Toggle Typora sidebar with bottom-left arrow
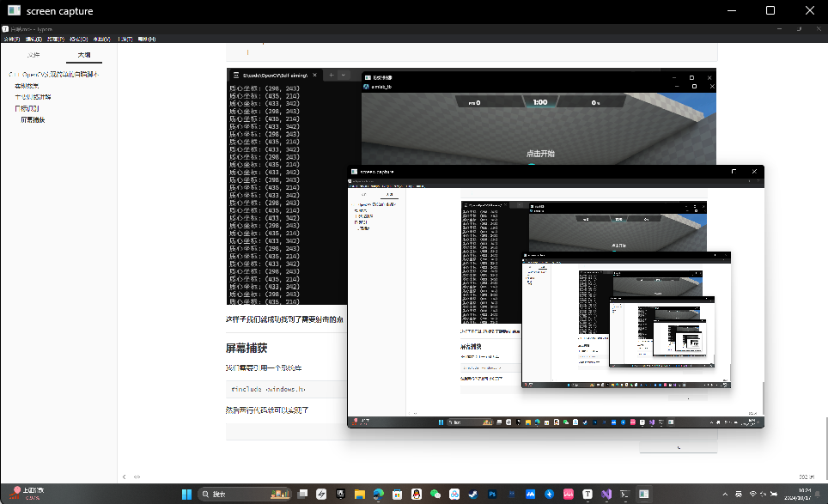 pos(125,477)
